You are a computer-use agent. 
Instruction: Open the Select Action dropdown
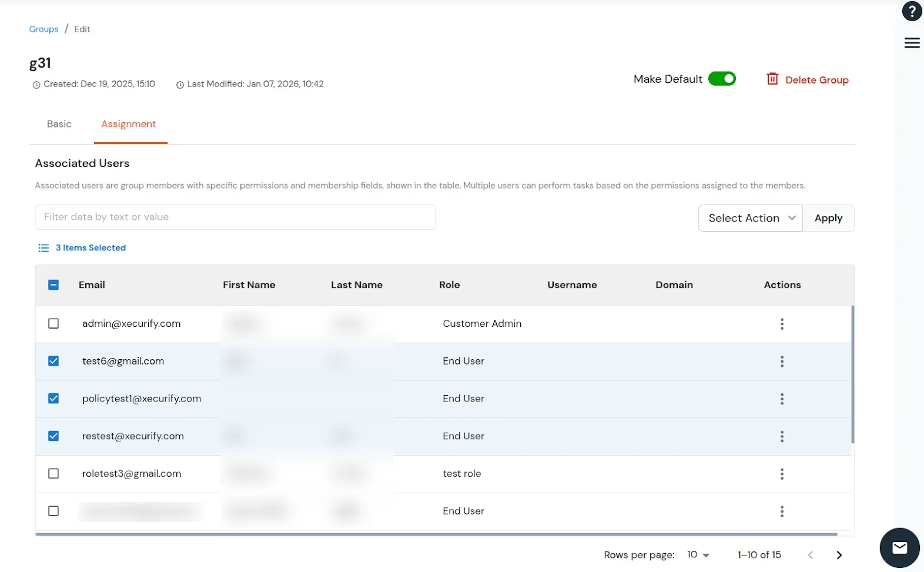pos(751,218)
